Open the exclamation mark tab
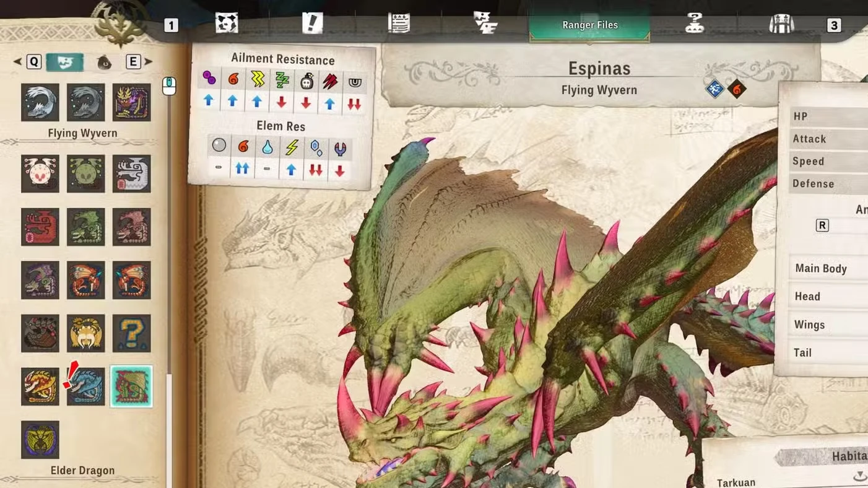The image size is (868, 488). [x=313, y=24]
